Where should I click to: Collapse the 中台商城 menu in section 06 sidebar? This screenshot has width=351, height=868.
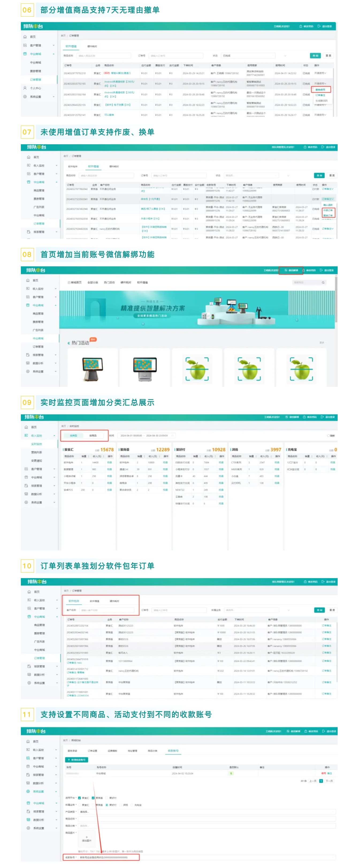tap(53, 54)
